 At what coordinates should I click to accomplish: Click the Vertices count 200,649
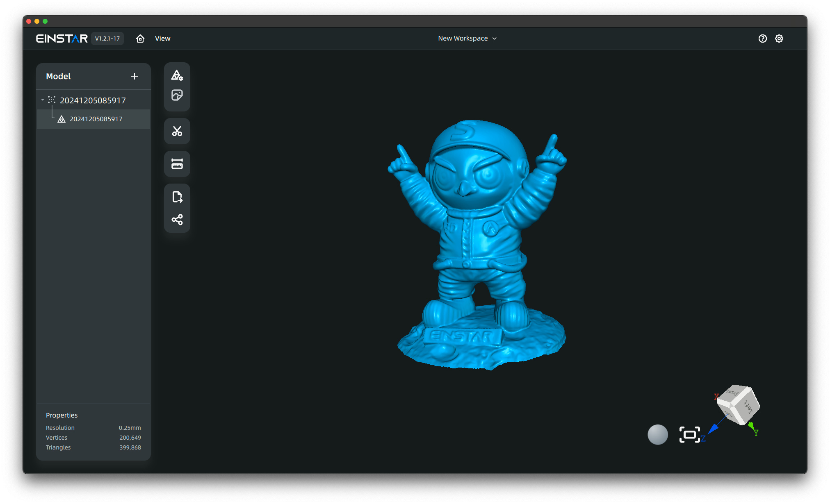point(130,438)
